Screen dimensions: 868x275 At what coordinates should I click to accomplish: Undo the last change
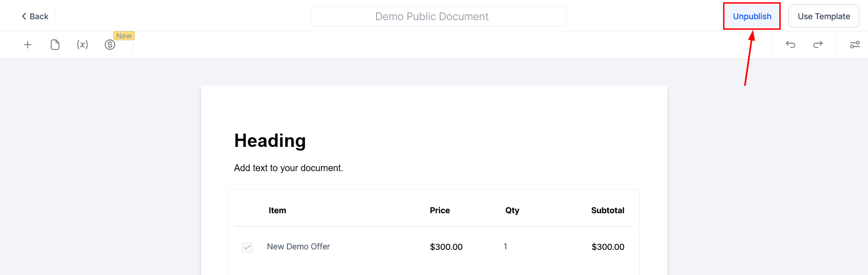(790, 44)
